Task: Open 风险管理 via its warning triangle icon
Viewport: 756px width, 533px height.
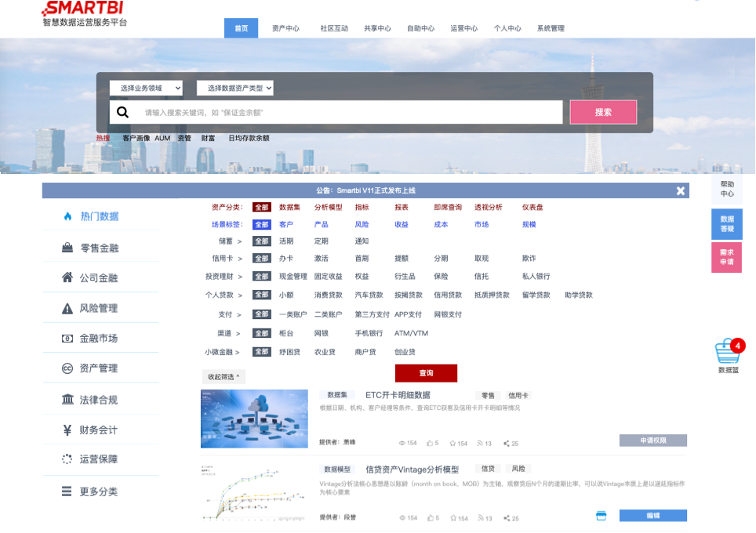Action: coord(67,307)
